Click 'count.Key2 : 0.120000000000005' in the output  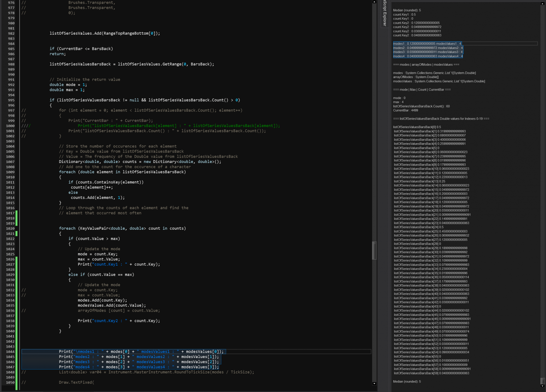(416, 23)
